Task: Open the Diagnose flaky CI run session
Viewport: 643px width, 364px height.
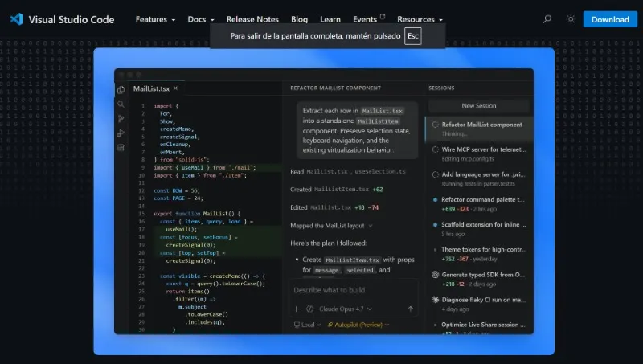Action: click(479, 304)
